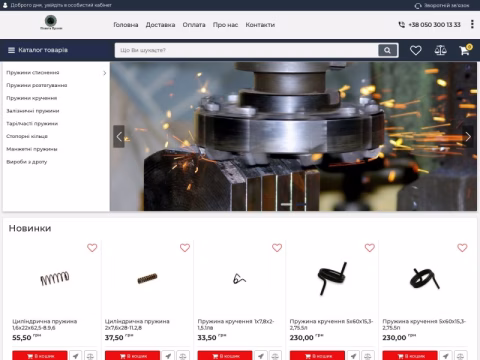The width and height of the screenshot is (480, 360).
Task: Add the 37,50 грн spring to cart
Action: click(x=132, y=356)
